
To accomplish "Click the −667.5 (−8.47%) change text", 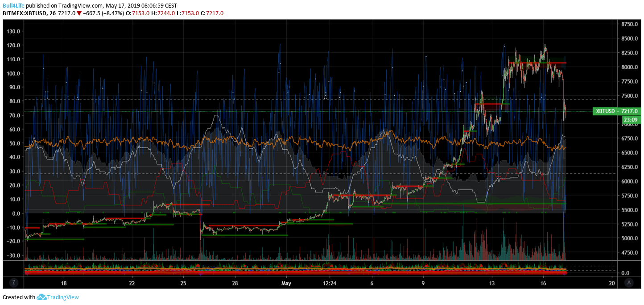I will tap(104, 13).
